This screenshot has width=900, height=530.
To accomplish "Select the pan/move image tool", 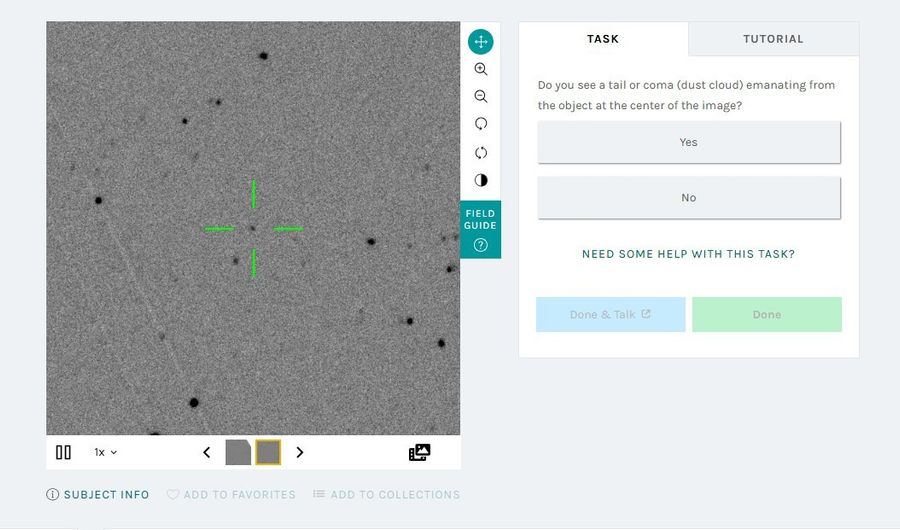I will click(481, 41).
